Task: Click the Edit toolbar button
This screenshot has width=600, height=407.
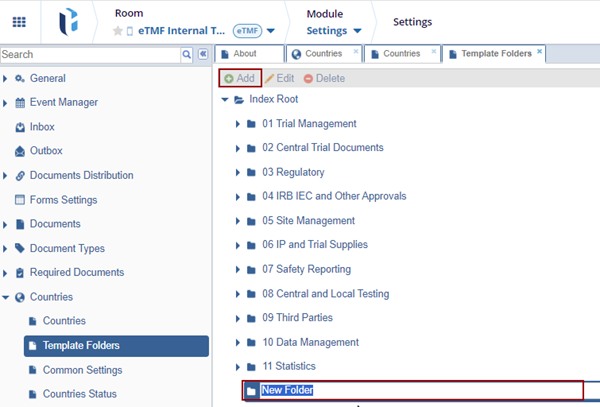Action: [x=280, y=78]
